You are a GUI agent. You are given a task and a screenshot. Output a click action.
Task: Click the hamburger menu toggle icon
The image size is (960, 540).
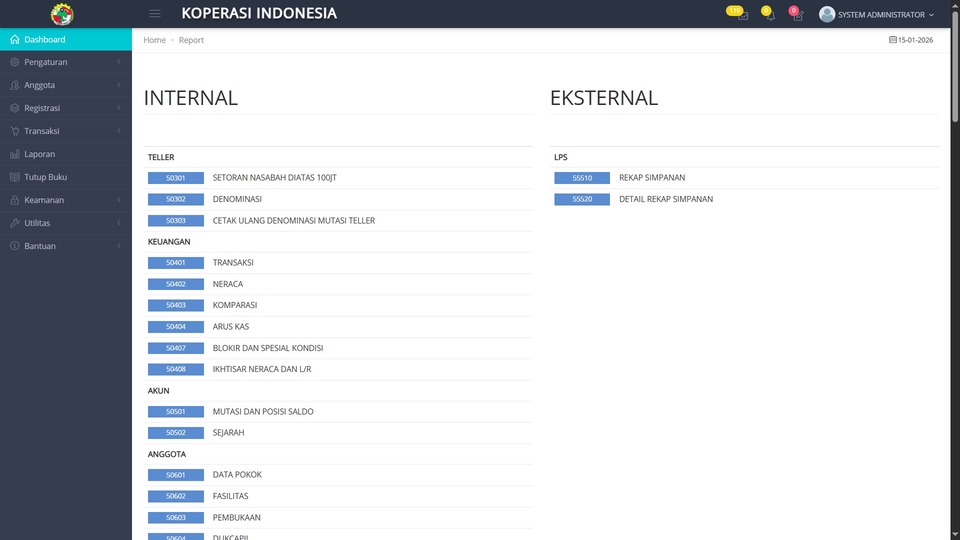tap(154, 14)
